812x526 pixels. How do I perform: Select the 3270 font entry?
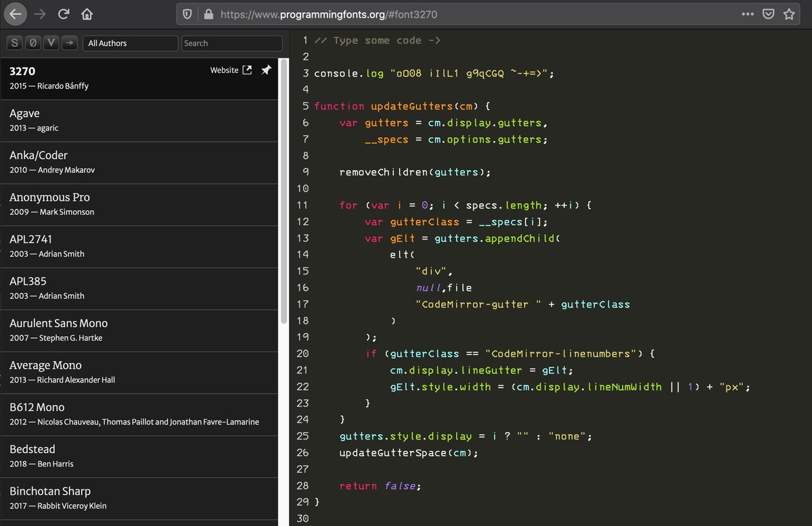pyautogui.click(x=139, y=78)
